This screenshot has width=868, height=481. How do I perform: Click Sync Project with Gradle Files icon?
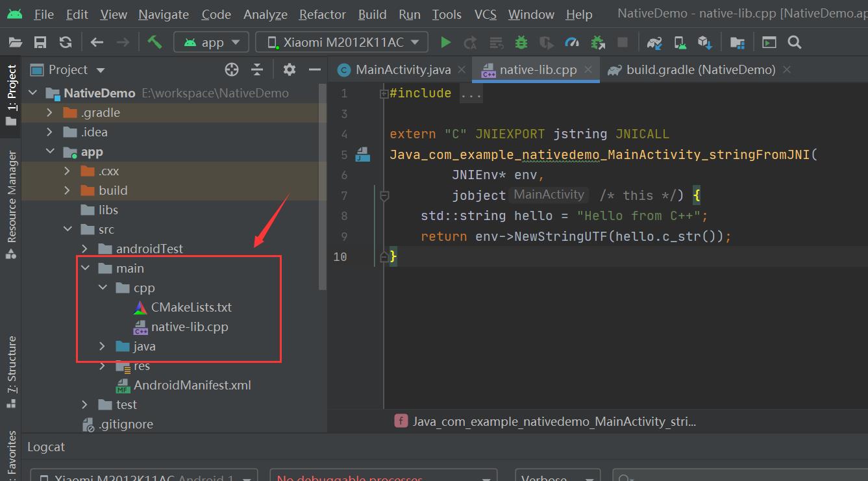(654, 43)
